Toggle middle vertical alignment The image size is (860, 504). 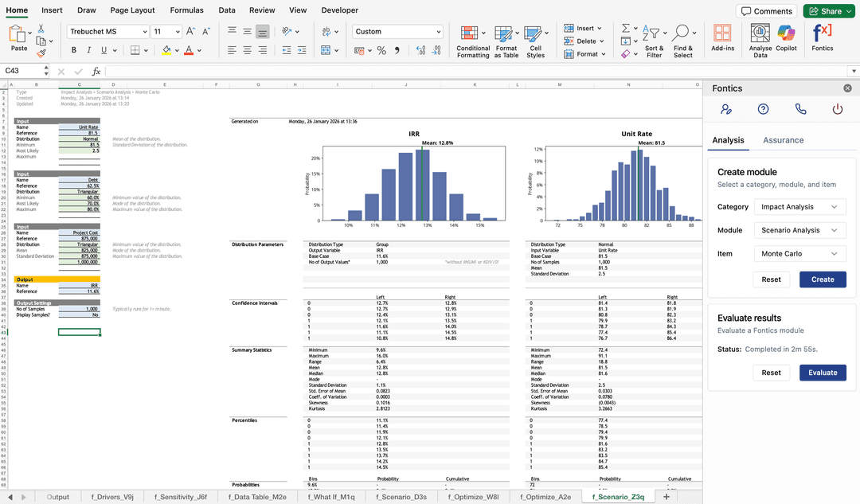pyautogui.click(x=248, y=31)
